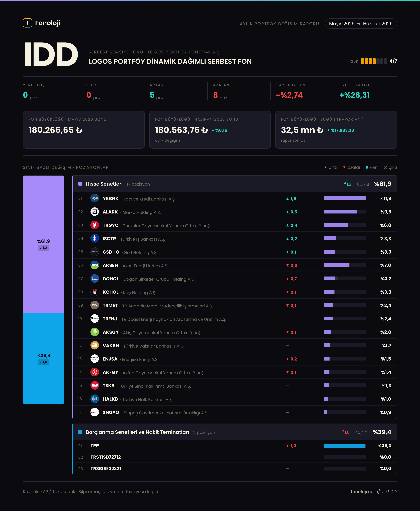Click the purple %61,9 allocation segment
420x511 pixels.
44,244
